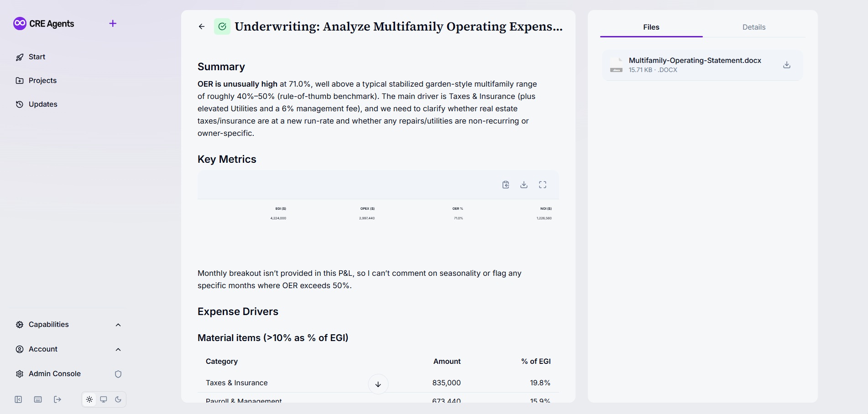Click the back arrow beside the Underwriting title
Viewport: 868px width, 414px height.
coord(202,26)
